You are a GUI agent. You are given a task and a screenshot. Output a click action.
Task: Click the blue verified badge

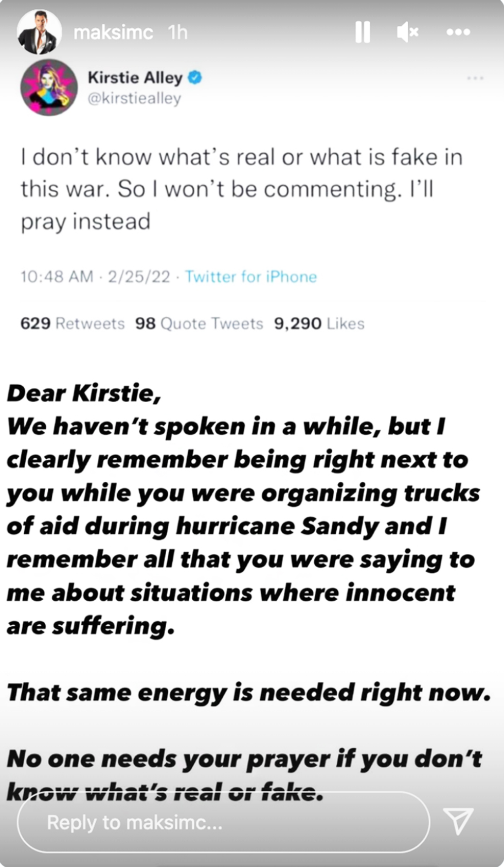pos(195,78)
